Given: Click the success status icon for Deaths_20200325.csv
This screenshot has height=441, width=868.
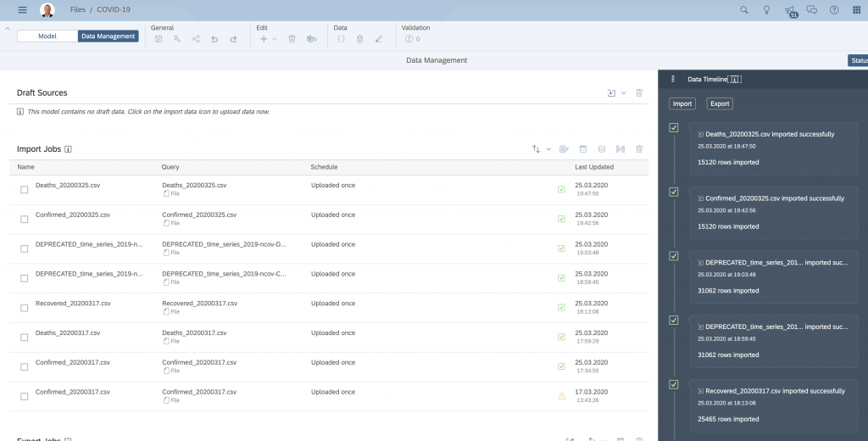Looking at the screenshot, I should click(x=561, y=189).
